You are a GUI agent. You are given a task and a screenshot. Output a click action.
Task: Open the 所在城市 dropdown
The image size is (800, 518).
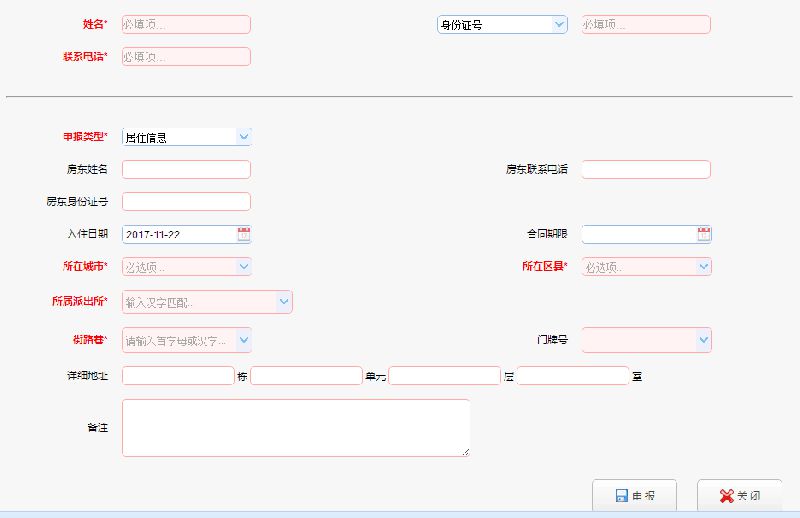243,267
